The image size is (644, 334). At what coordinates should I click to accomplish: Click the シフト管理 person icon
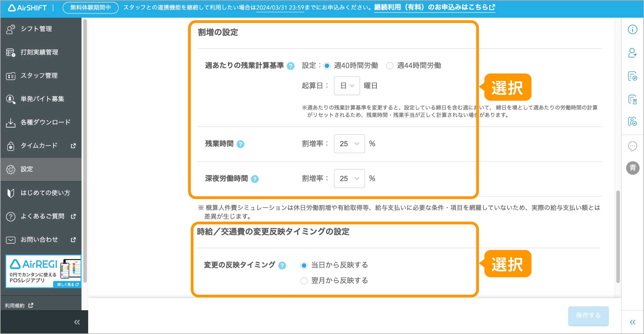tap(11, 29)
